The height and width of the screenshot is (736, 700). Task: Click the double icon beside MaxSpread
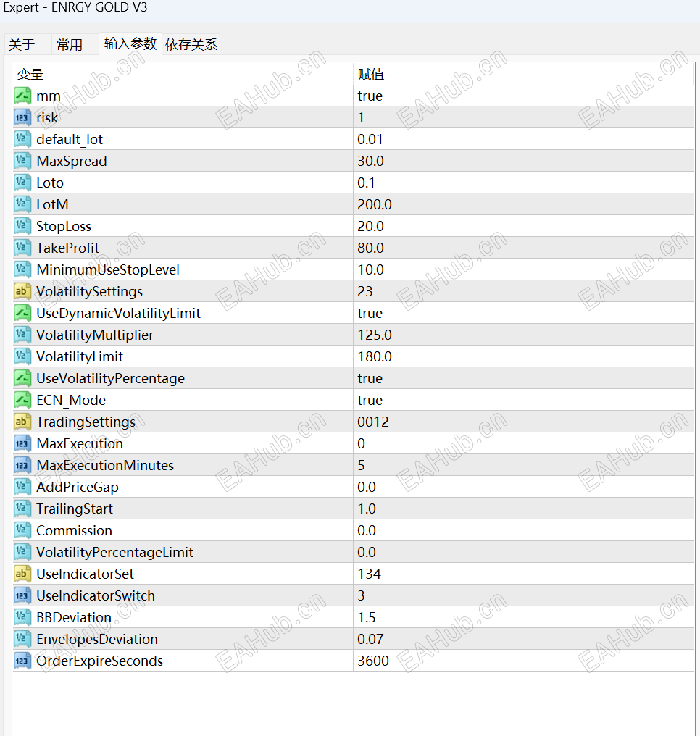[x=22, y=161]
